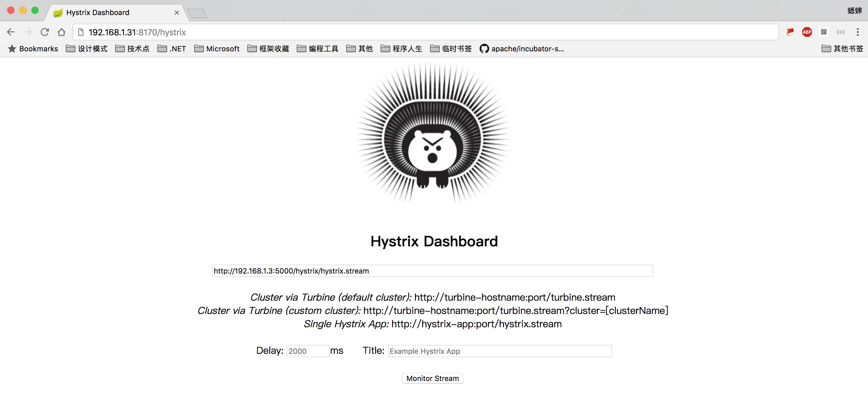Image resolution: width=868 pixels, height=416 pixels.
Task: Open the 技术点 bookmark folder
Action: tap(132, 49)
